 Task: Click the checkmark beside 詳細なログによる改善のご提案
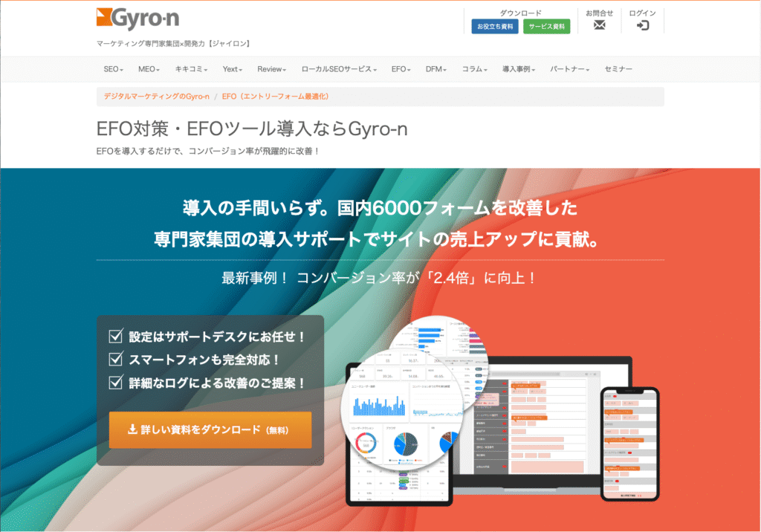click(x=115, y=383)
